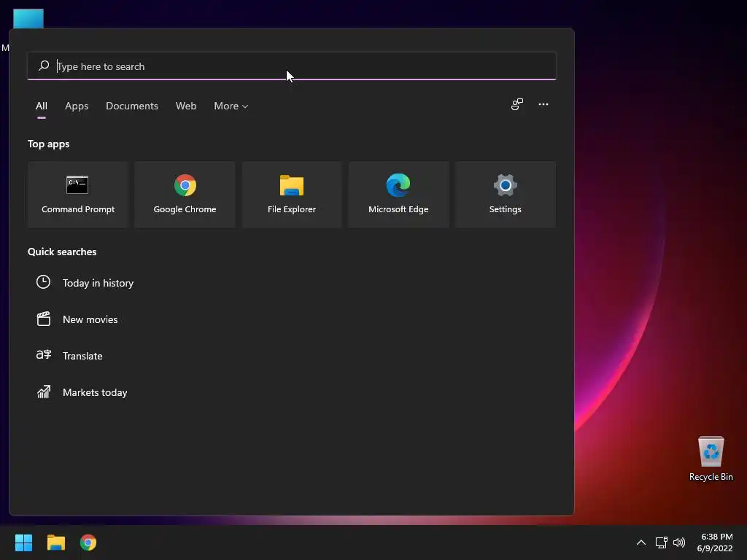Click inside the Type here to search field
The width and height of the screenshot is (747, 560).
(x=292, y=66)
